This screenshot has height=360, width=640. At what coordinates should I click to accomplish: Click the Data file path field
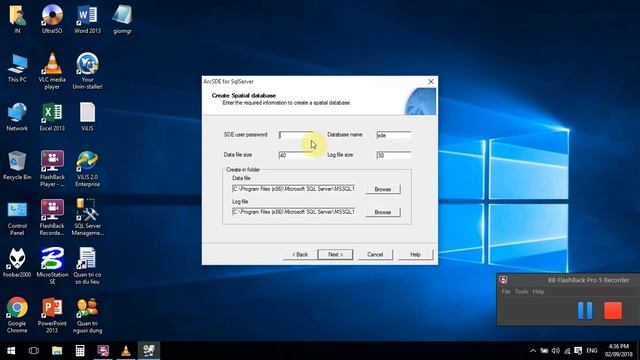(293, 189)
